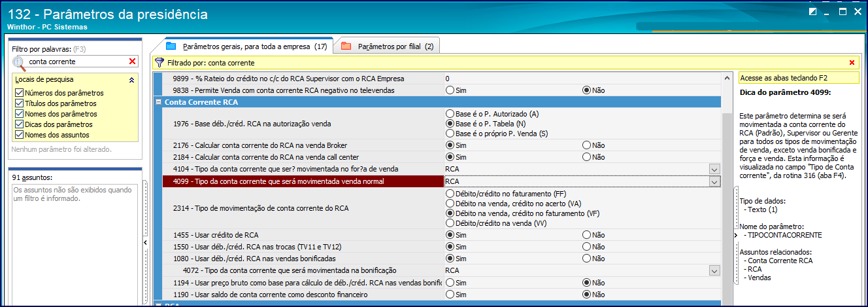Switch to Parâmetros por filial tab
Screen dimensions: 868x307
click(388, 46)
